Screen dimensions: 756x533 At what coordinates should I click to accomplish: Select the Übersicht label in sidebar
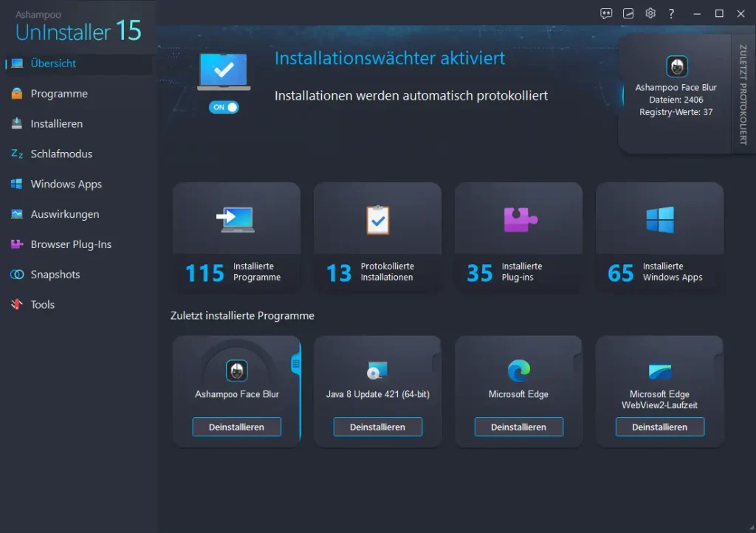click(x=53, y=63)
